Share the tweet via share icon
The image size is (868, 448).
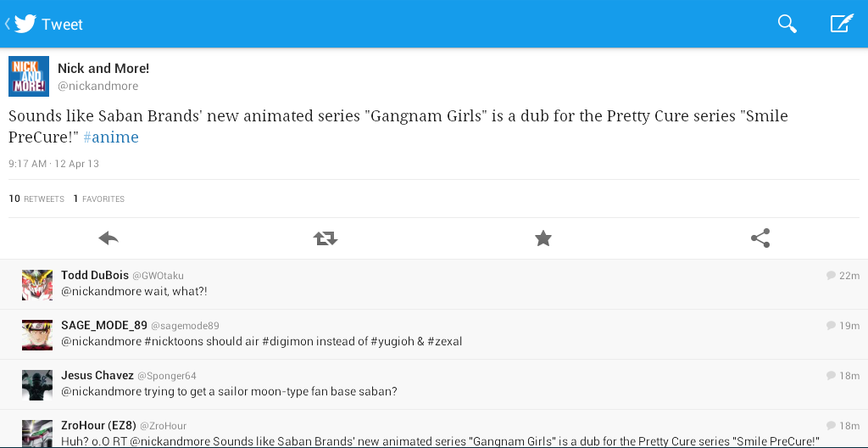(760, 238)
